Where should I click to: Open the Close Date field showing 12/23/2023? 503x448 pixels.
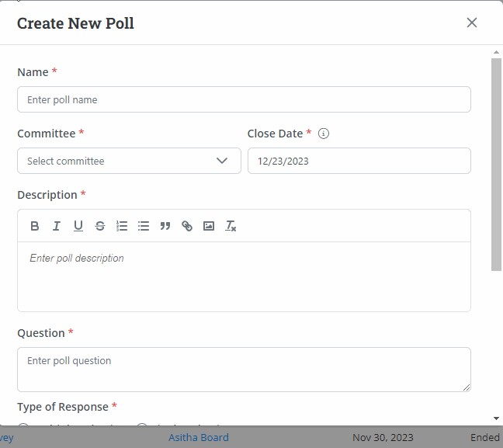359,161
